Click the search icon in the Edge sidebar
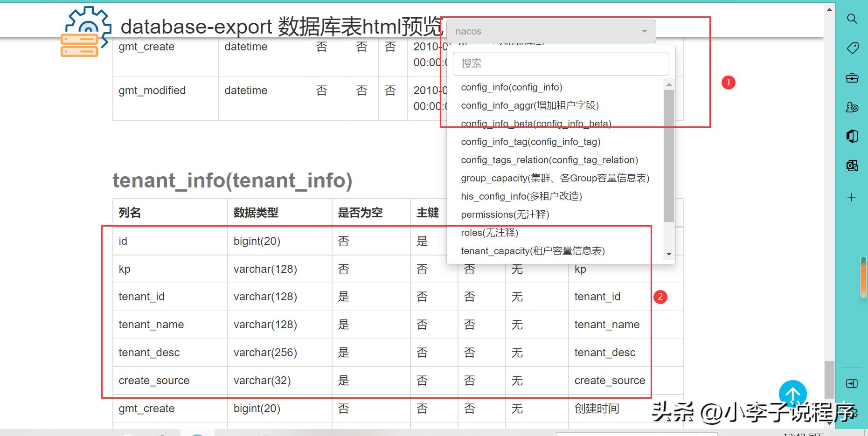The height and width of the screenshot is (436, 868). 852,19
